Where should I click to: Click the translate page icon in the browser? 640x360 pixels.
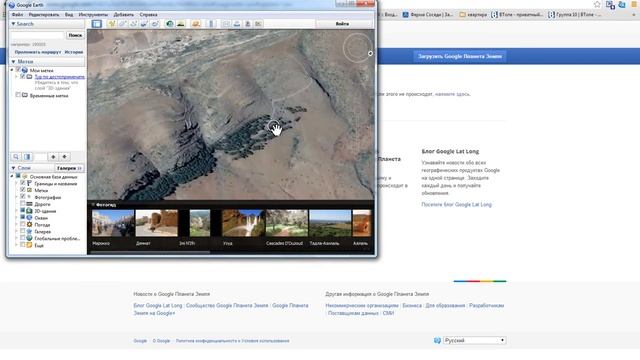610,5
